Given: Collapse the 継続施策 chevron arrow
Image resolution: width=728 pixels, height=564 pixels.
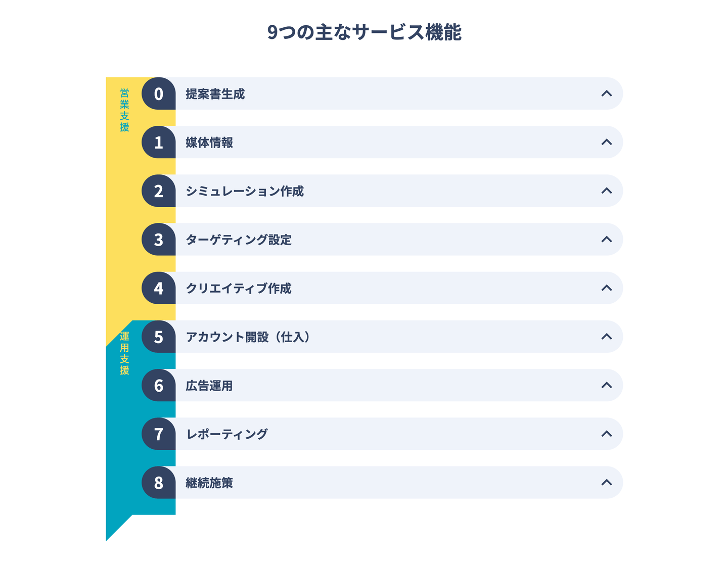Looking at the screenshot, I should tap(607, 482).
